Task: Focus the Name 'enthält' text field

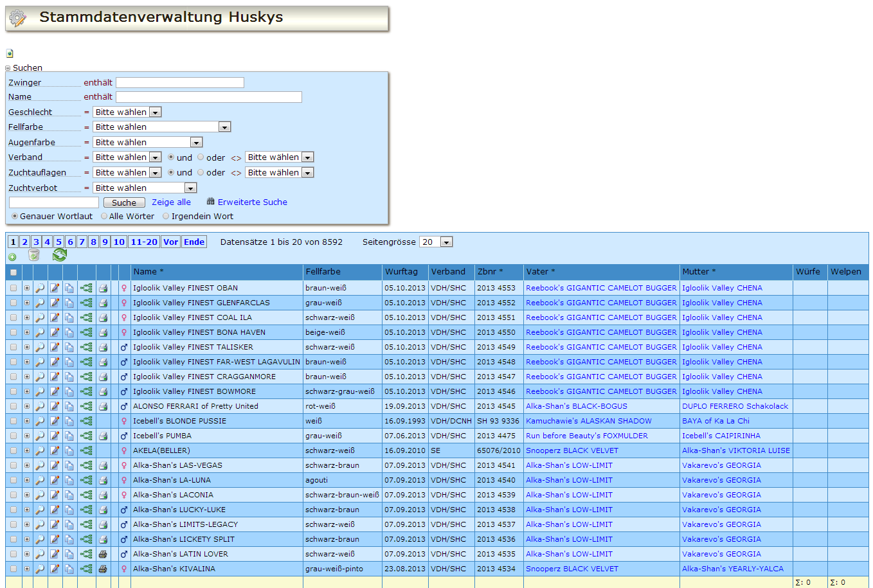Action: click(209, 97)
